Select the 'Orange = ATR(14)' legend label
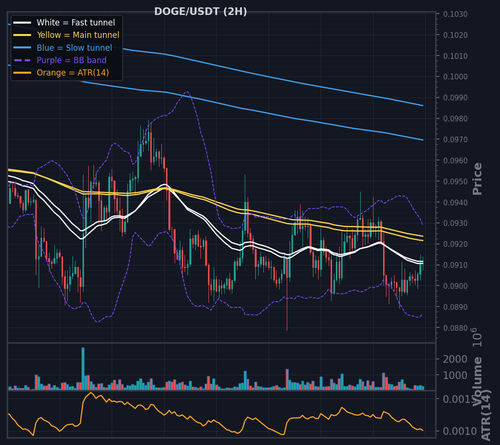500x445 pixels. click(x=73, y=73)
